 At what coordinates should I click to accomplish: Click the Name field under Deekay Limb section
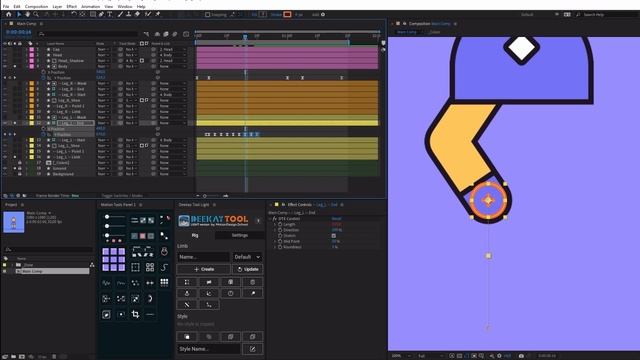tap(203, 257)
